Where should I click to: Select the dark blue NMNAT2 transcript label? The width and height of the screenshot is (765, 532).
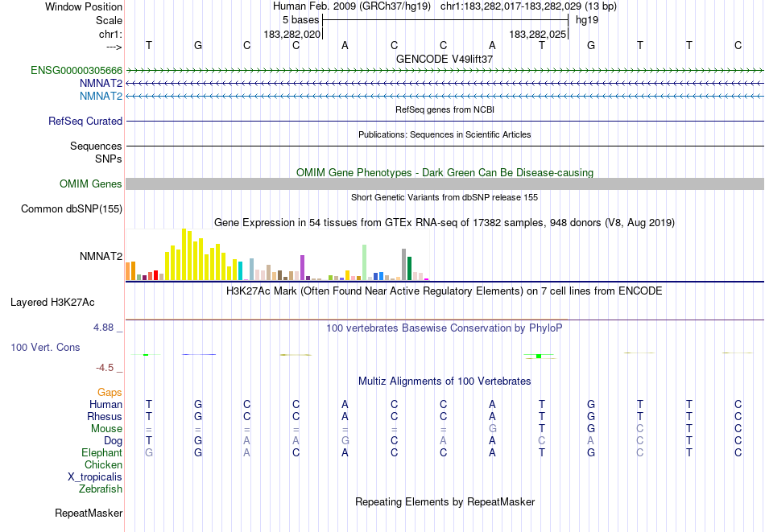tap(101, 84)
